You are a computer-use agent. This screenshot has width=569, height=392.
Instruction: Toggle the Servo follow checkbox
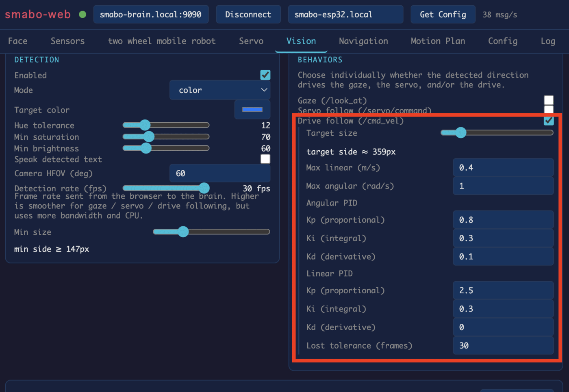click(x=549, y=110)
